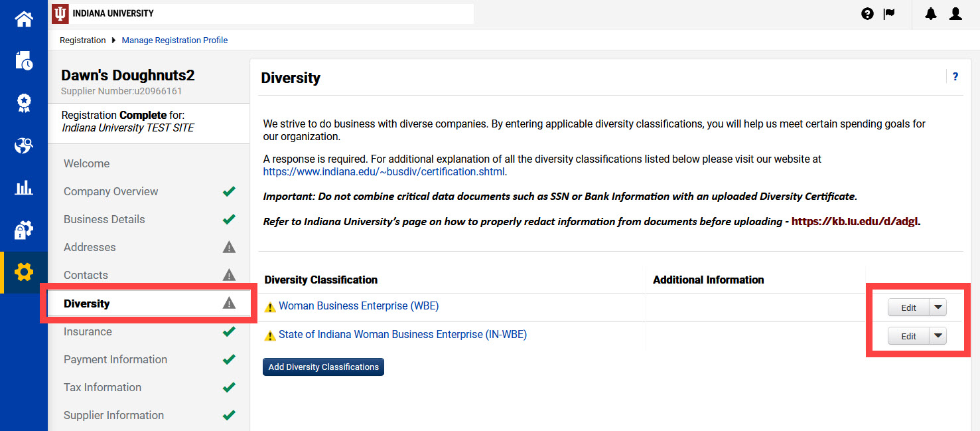Open the orders history clock icon
Viewport: 980px width, 431px height.
[24, 60]
